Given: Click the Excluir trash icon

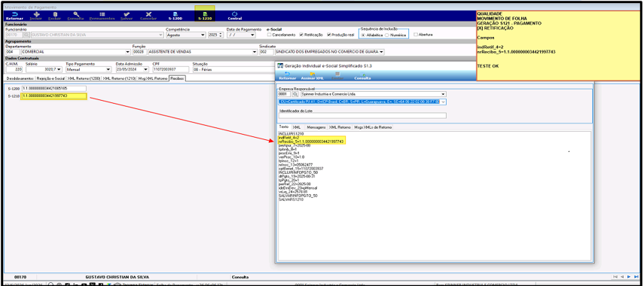Looking at the screenshot, I should click(55, 16).
